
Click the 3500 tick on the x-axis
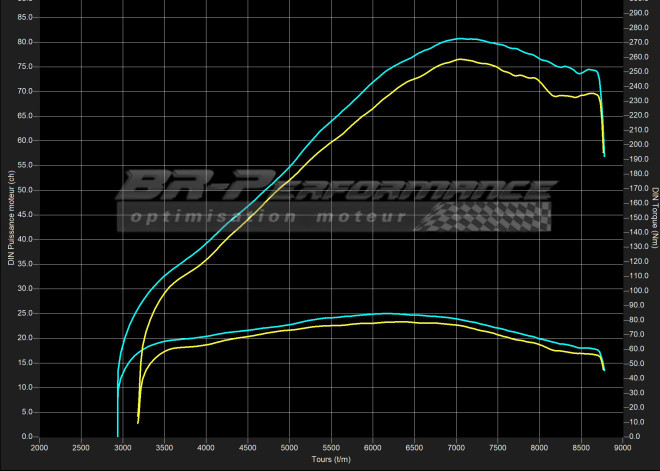pyautogui.click(x=164, y=448)
